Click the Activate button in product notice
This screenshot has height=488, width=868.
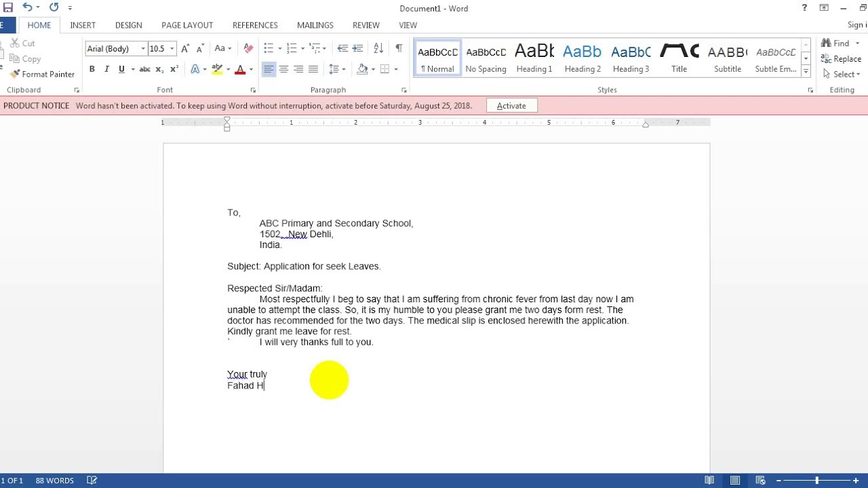pos(511,106)
